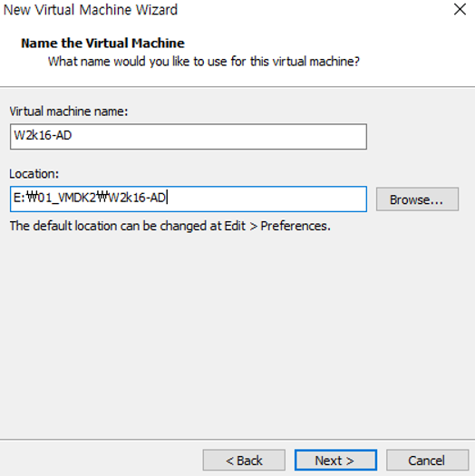Click the default location Preferences hint text
475x476 pixels.
170,226
